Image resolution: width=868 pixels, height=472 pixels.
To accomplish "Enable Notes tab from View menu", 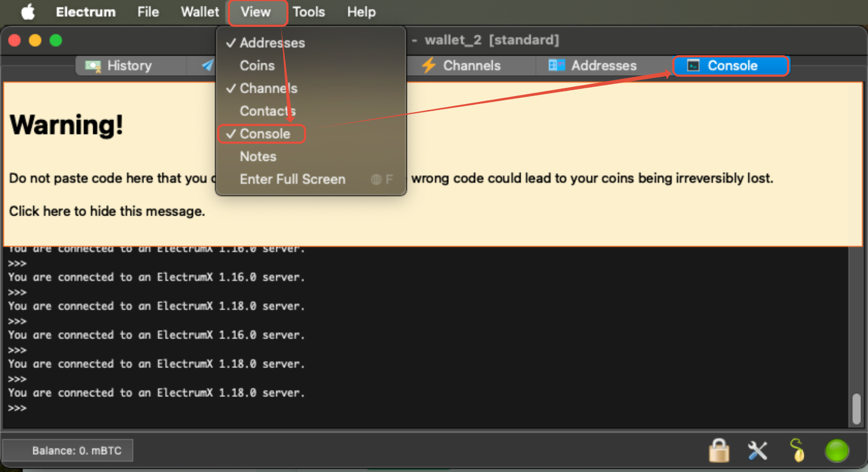I will 310,157.
